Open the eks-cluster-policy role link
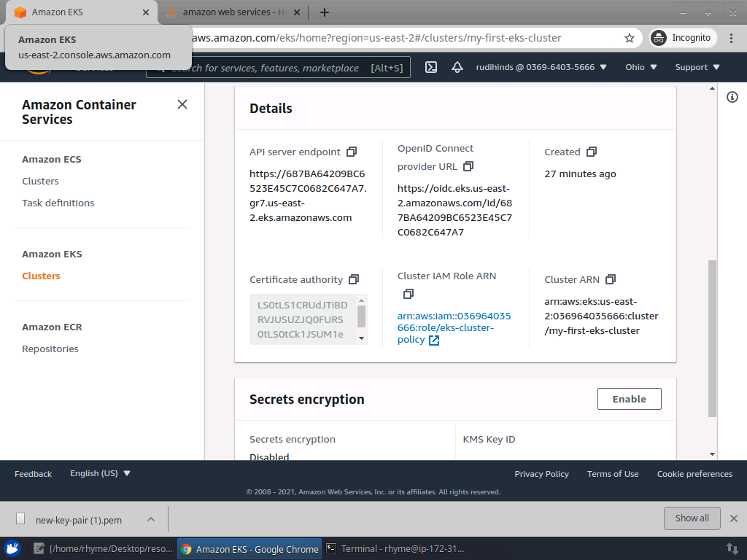Image resolution: width=747 pixels, height=560 pixels. click(454, 327)
